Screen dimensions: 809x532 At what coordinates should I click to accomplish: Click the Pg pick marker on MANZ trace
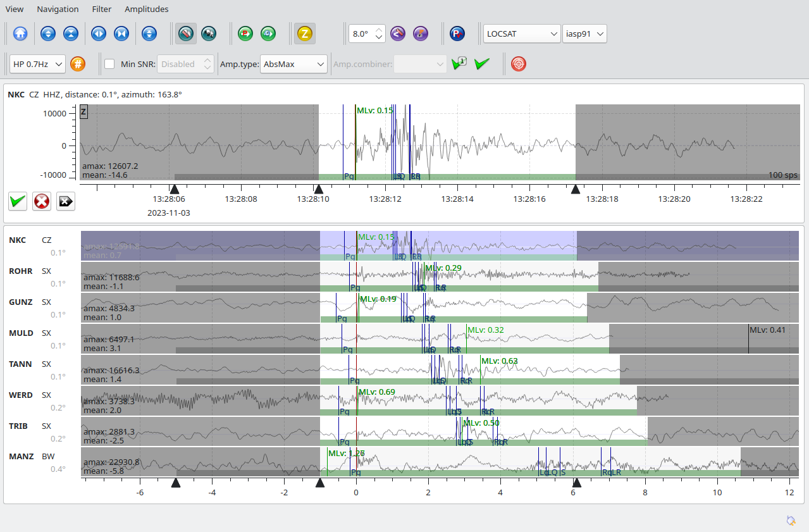click(x=356, y=472)
